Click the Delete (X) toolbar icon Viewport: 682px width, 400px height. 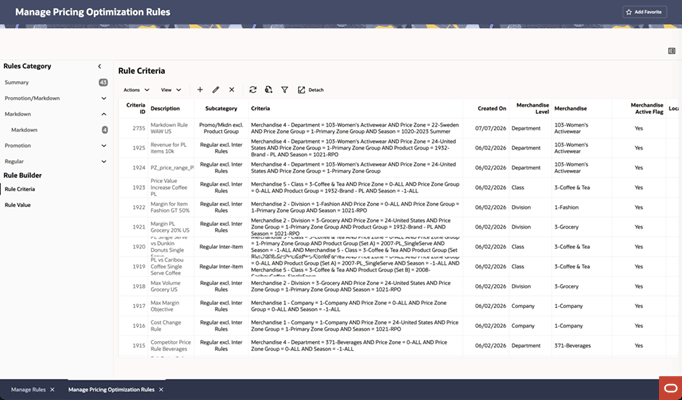[232, 90]
